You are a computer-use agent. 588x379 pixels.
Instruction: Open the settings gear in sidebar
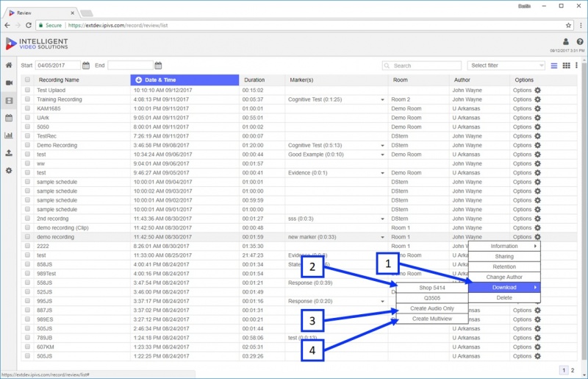[x=9, y=171]
